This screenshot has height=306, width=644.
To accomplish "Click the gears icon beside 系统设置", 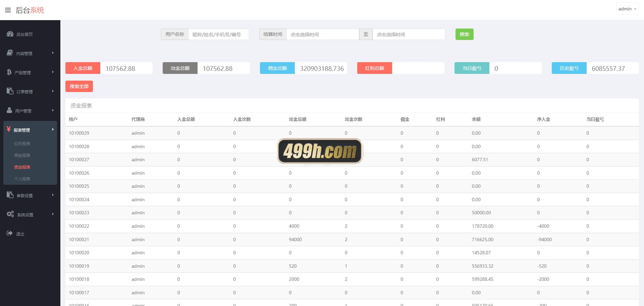I will click(x=10, y=214).
